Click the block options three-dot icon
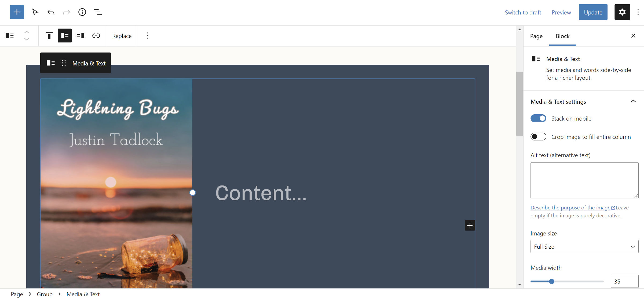This screenshot has width=644, height=298. 147,36
